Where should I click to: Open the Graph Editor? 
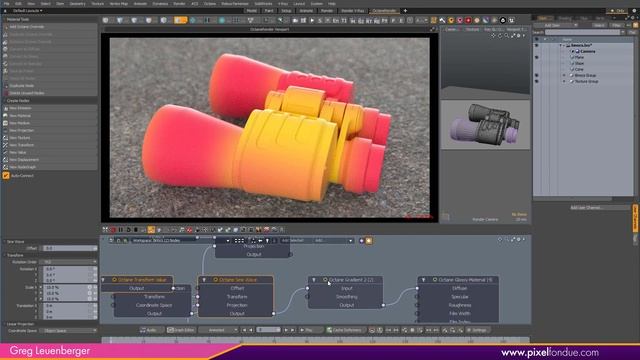click(181, 330)
